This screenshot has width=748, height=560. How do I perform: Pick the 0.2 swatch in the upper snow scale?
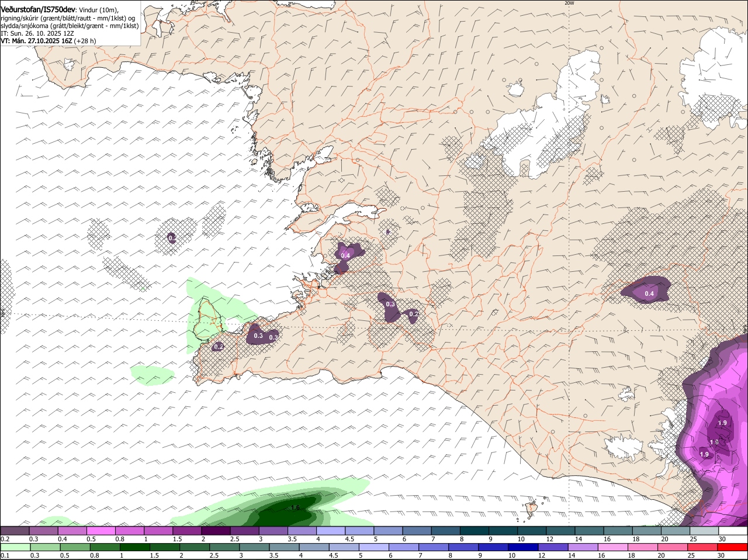[15, 530]
